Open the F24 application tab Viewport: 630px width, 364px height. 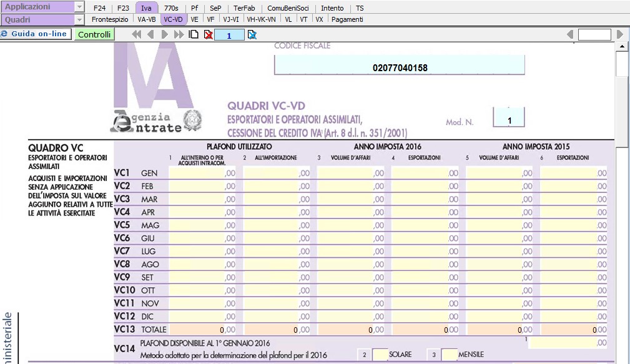coord(99,8)
